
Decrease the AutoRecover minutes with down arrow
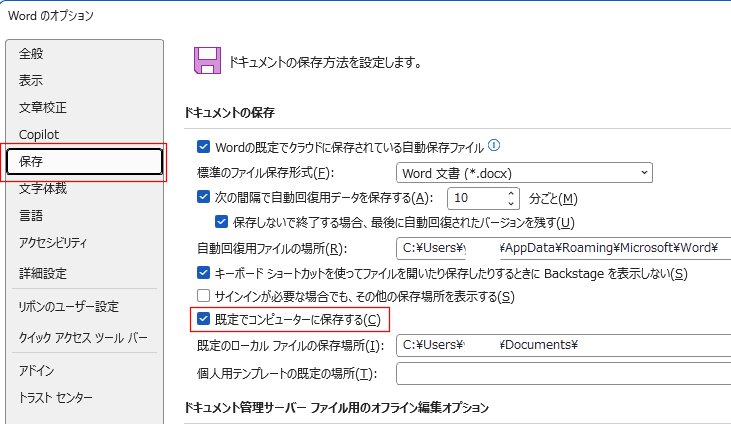click(x=511, y=203)
